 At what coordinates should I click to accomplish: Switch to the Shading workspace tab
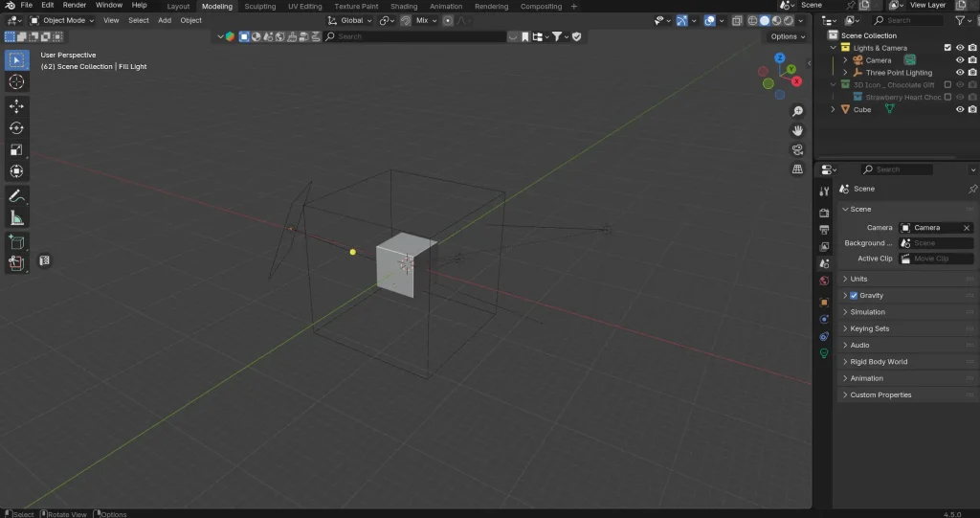point(404,7)
